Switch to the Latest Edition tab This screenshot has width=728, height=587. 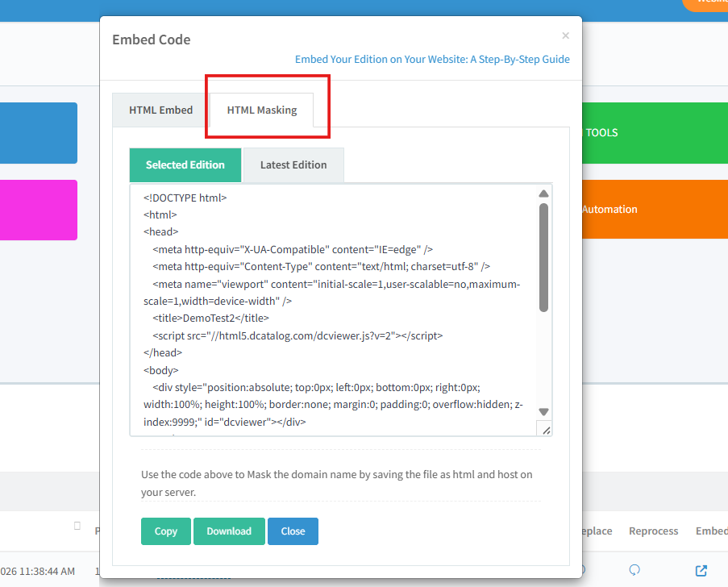[293, 165]
